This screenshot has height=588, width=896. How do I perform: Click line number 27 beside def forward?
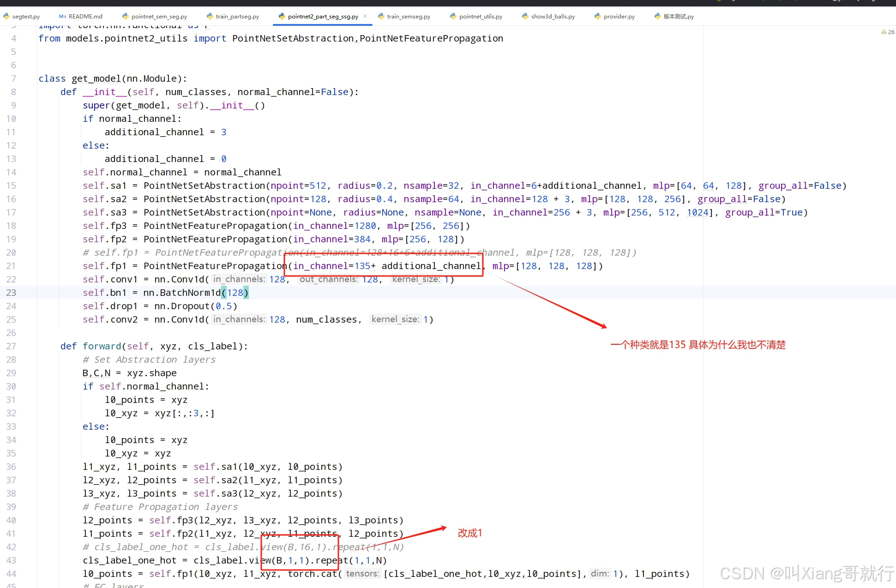pyautogui.click(x=11, y=346)
